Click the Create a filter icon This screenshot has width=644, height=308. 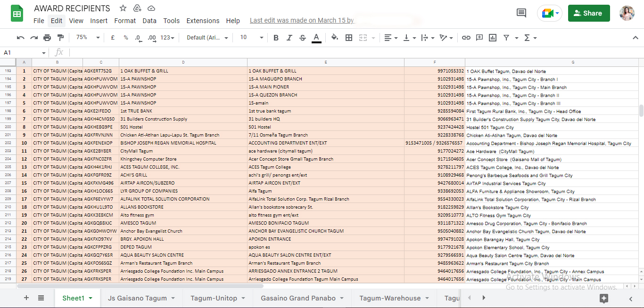[506, 38]
